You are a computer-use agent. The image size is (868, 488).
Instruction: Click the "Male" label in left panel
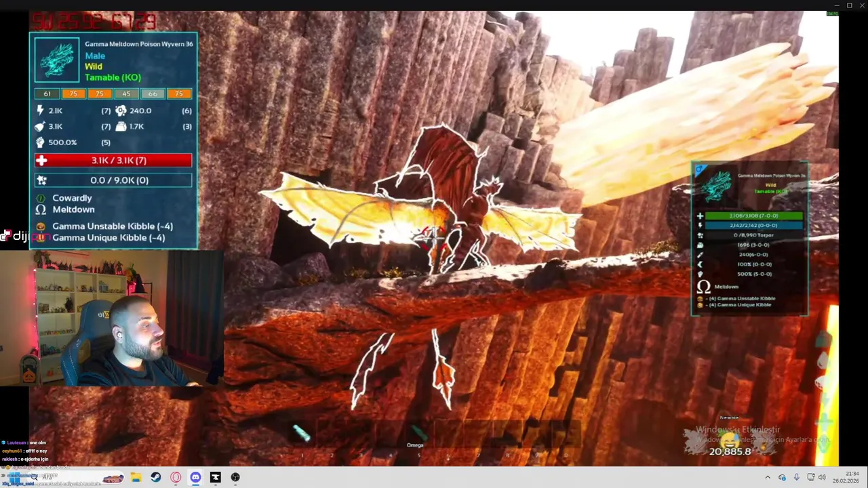(x=95, y=56)
